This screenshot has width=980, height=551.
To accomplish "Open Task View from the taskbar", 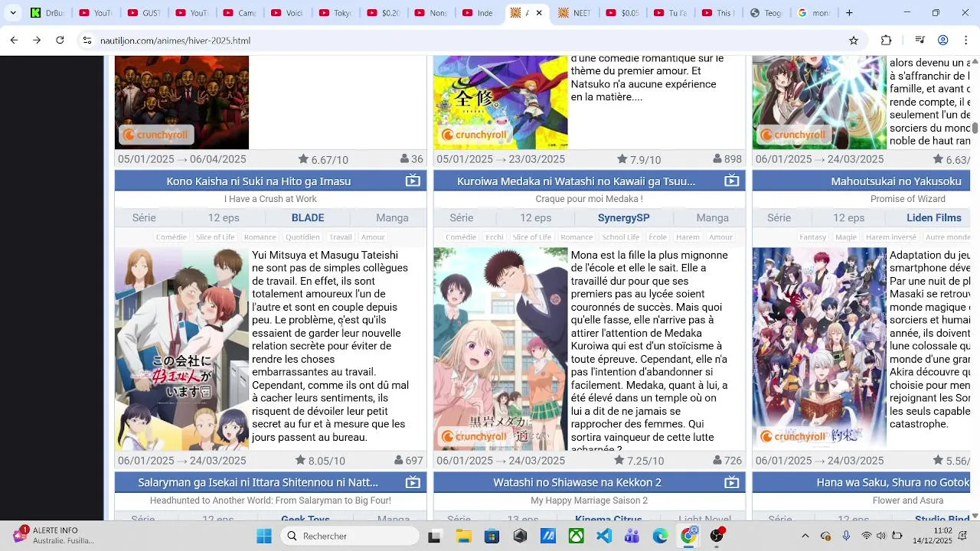I will tap(434, 536).
